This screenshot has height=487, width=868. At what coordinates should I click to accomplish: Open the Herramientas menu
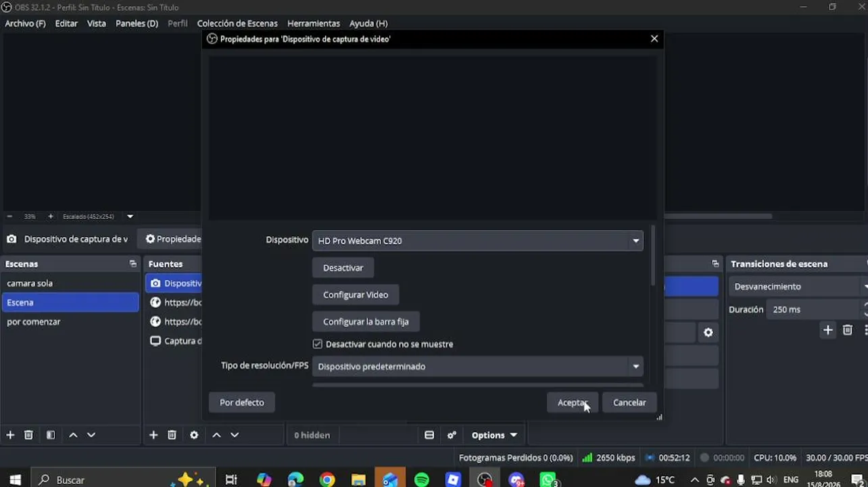pyautogui.click(x=314, y=23)
